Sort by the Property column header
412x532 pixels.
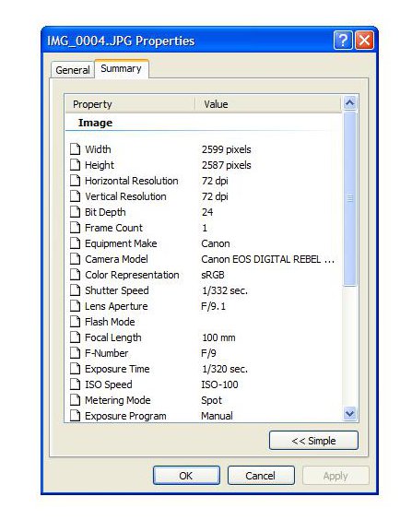130,104
